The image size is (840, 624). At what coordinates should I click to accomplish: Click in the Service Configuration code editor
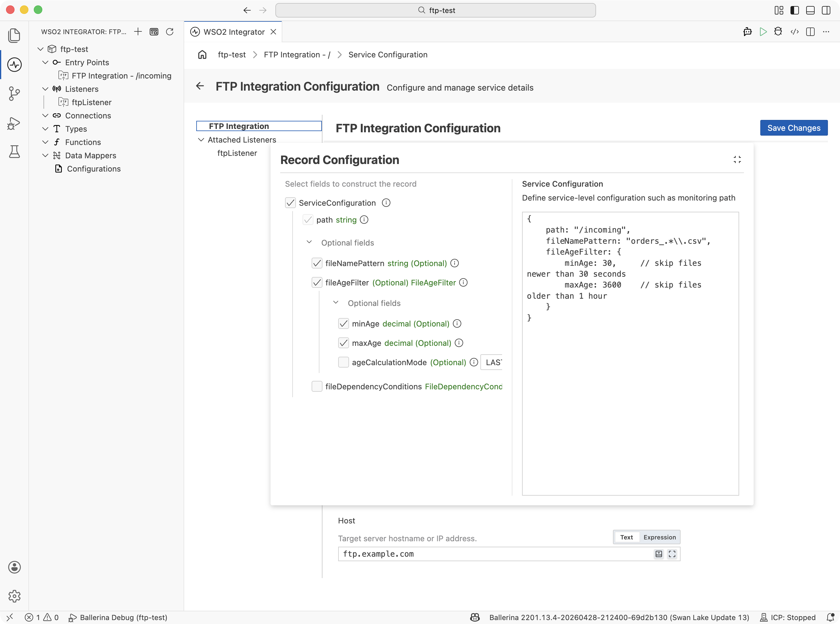coord(630,354)
